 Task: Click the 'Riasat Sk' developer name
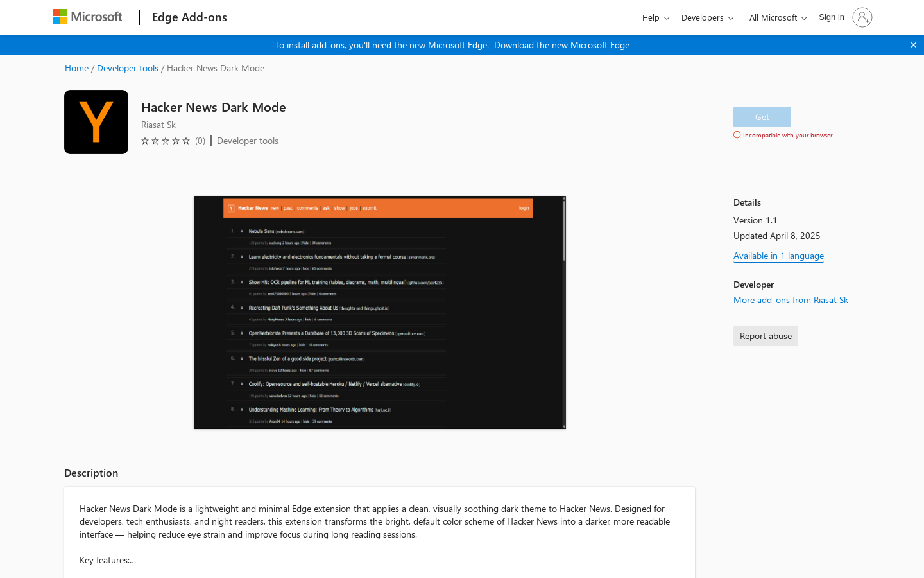[158, 125]
